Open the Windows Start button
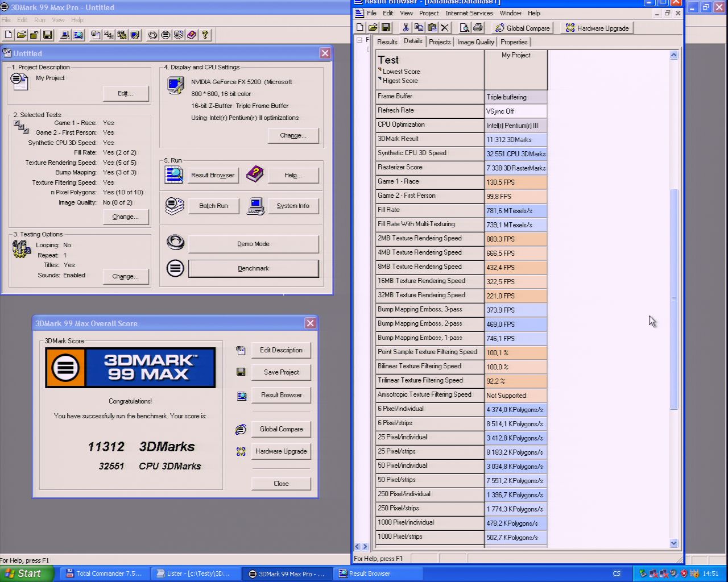This screenshot has width=728, height=582. pos(27,573)
